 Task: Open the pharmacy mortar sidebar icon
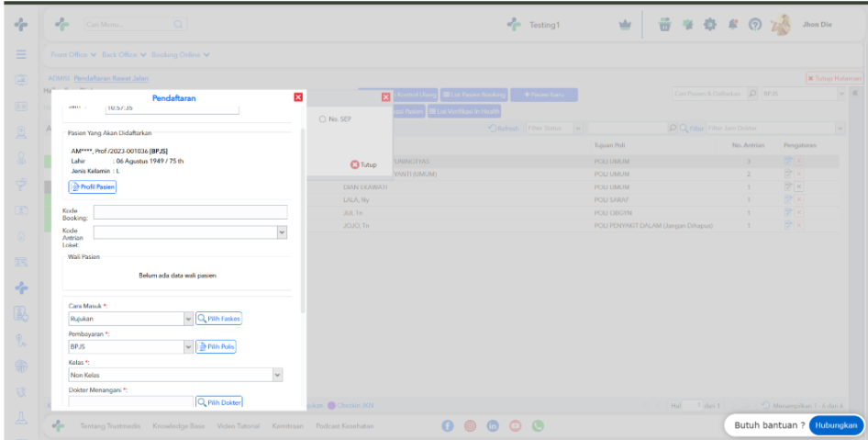tap(21, 185)
